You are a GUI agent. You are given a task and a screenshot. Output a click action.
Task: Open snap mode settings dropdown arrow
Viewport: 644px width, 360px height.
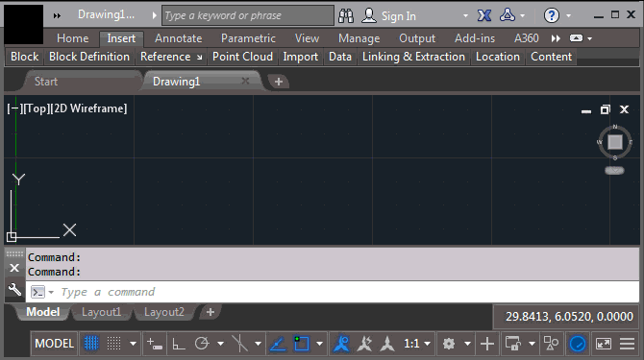pyautogui.click(x=133, y=343)
